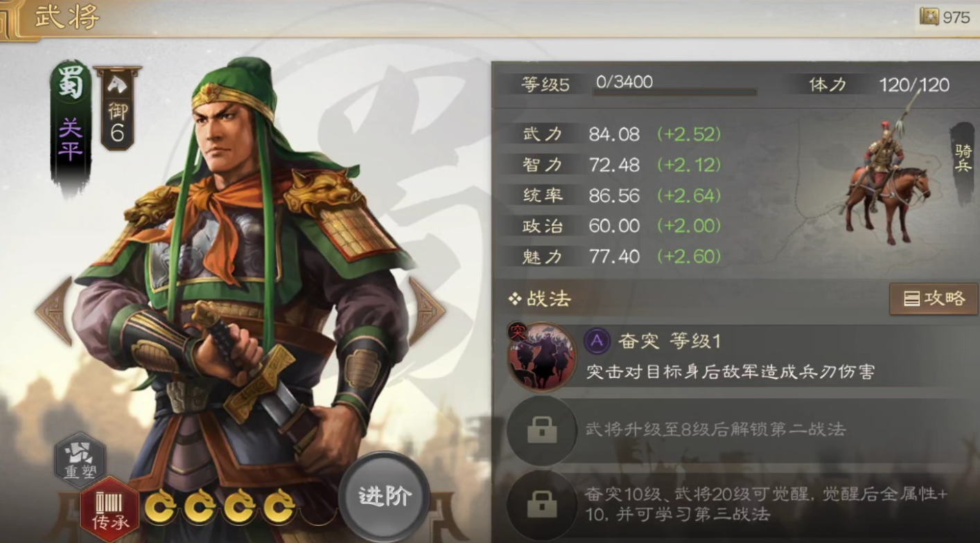Click the 进阶 advance button

pos(385,496)
